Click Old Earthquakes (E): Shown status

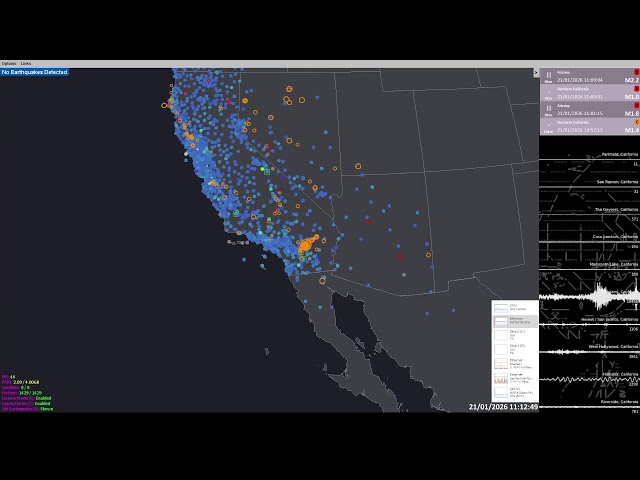point(27,409)
